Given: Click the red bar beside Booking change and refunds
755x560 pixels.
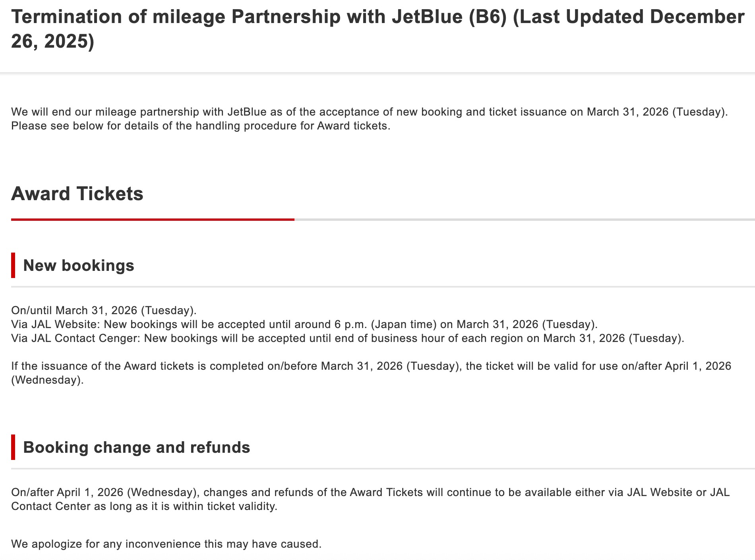Looking at the screenshot, I should [13, 447].
